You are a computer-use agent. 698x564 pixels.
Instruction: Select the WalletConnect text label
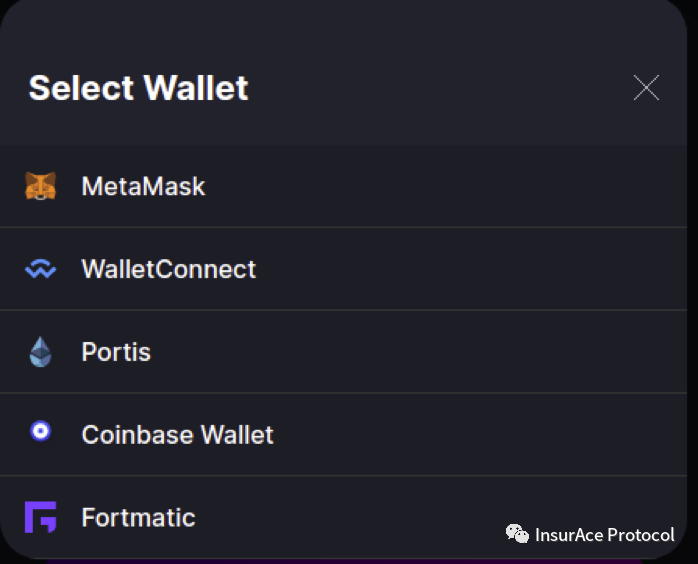[169, 269]
